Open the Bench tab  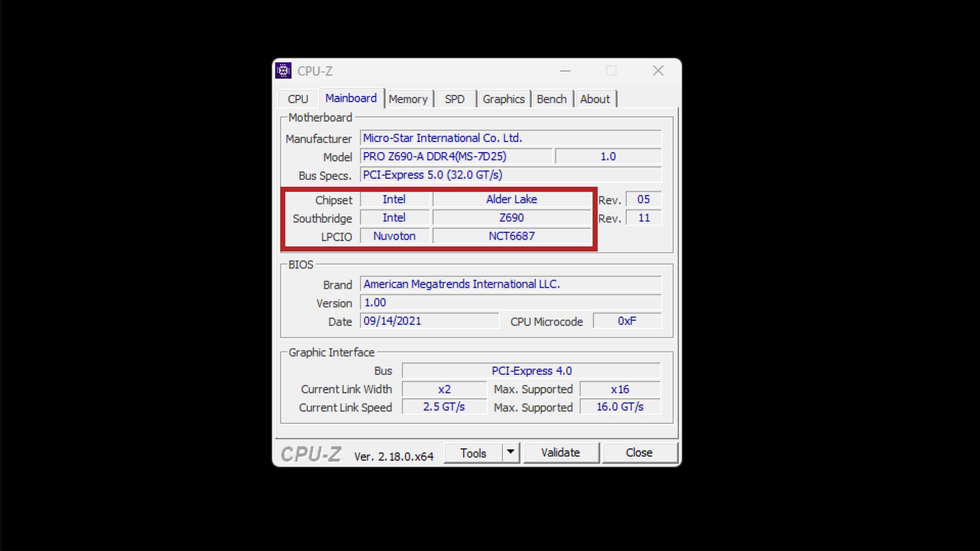click(x=551, y=99)
